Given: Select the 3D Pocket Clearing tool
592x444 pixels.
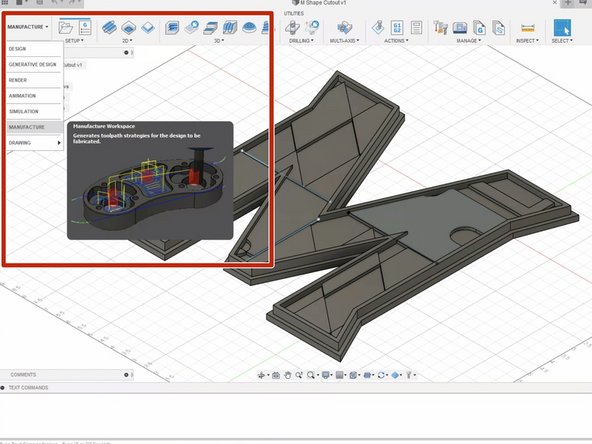Looking at the screenshot, I should (192, 27).
